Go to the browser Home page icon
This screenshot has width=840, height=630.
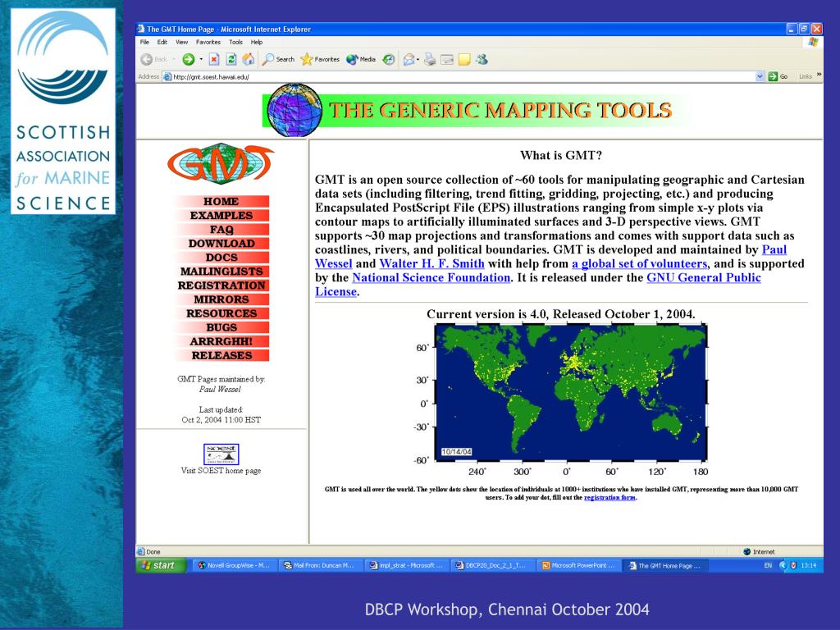[248, 59]
